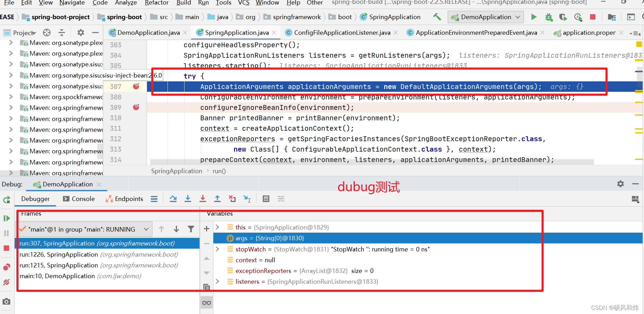644x314 pixels.
Task: Toggle breakpoint on line 307
Action: tap(136, 86)
